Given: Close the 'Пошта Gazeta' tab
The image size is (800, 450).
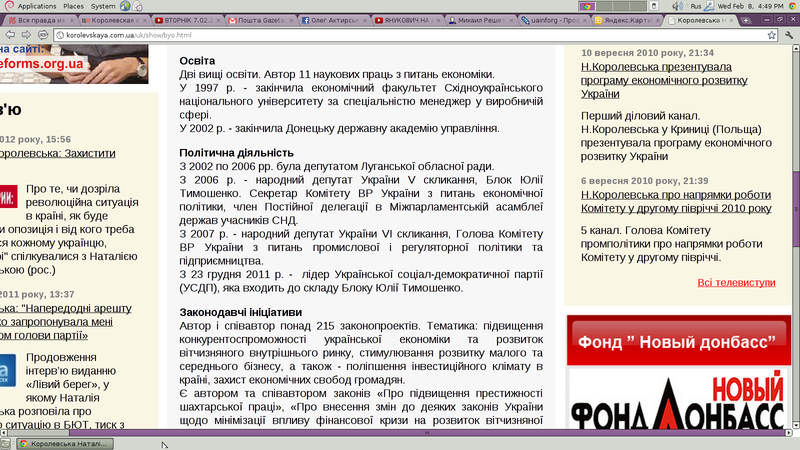Looking at the screenshot, I should 291,20.
